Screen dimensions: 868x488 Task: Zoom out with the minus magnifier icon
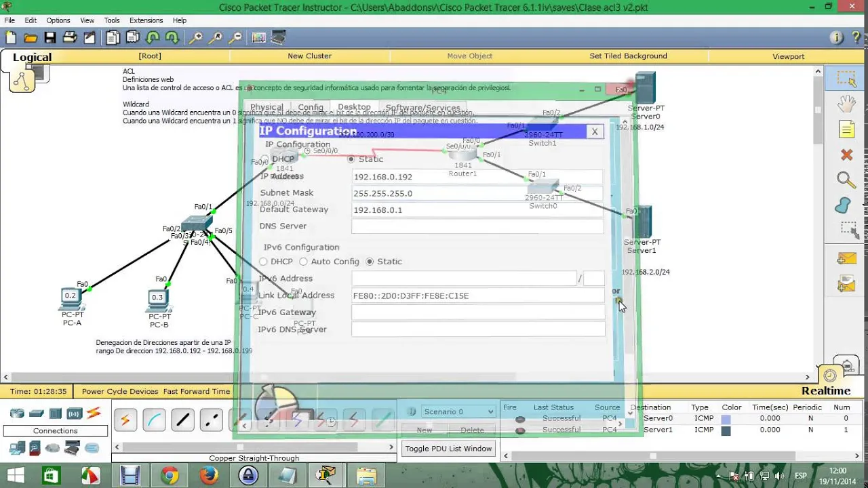[x=235, y=38]
